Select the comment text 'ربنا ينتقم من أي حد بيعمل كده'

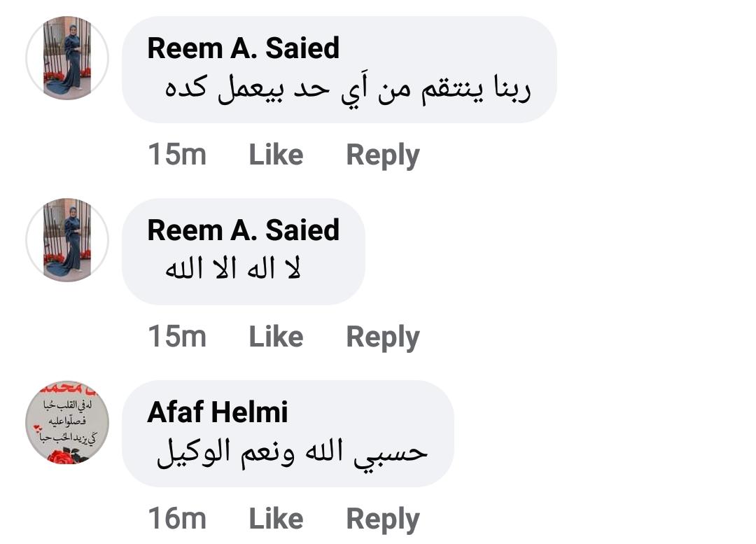[x=348, y=90]
